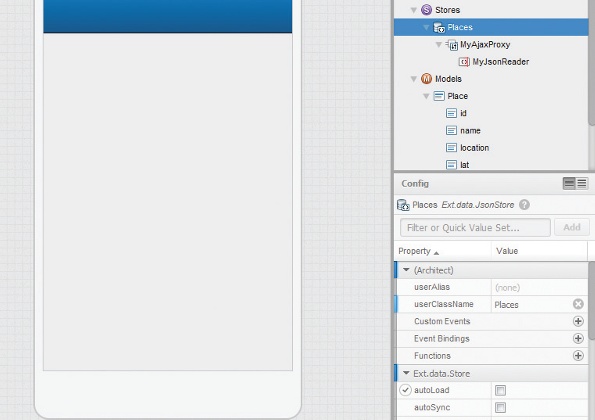Enable the autoSync checkbox

click(x=500, y=407)
